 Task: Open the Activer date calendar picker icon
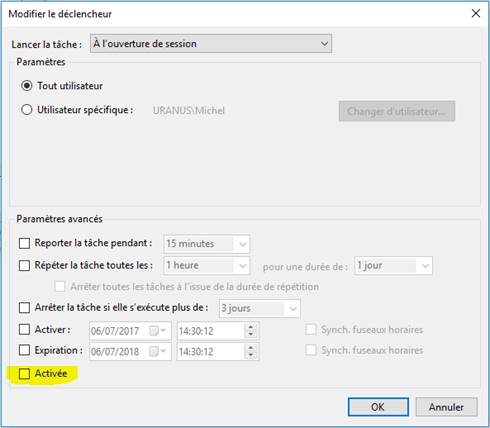point(157,331)
